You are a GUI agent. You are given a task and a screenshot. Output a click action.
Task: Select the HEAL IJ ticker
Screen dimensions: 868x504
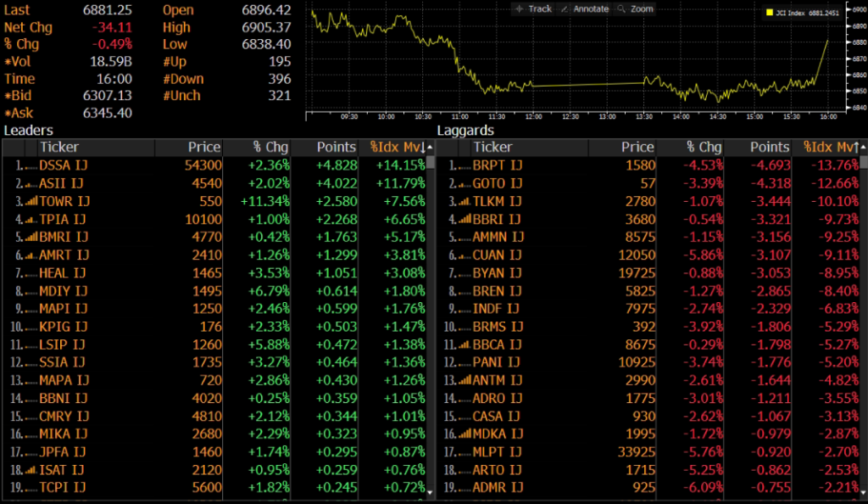click(x=62, y=273)
